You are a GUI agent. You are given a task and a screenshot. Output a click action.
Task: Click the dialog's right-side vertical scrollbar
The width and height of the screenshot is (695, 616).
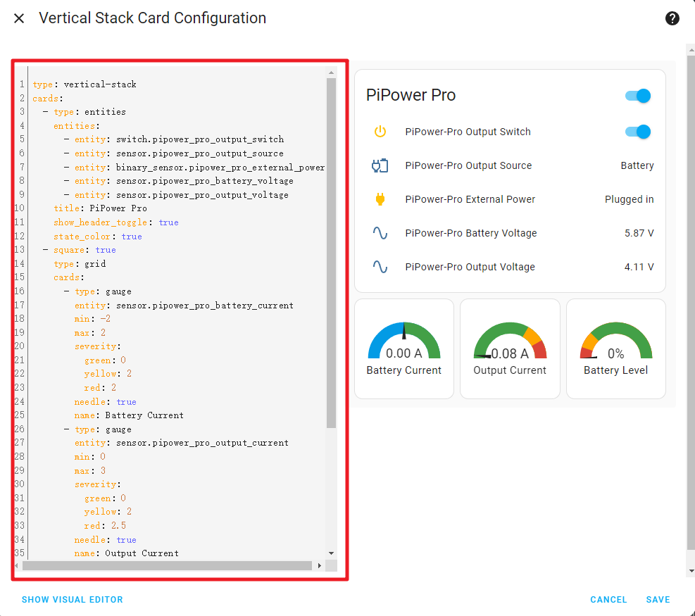click(x=691, y=301)
